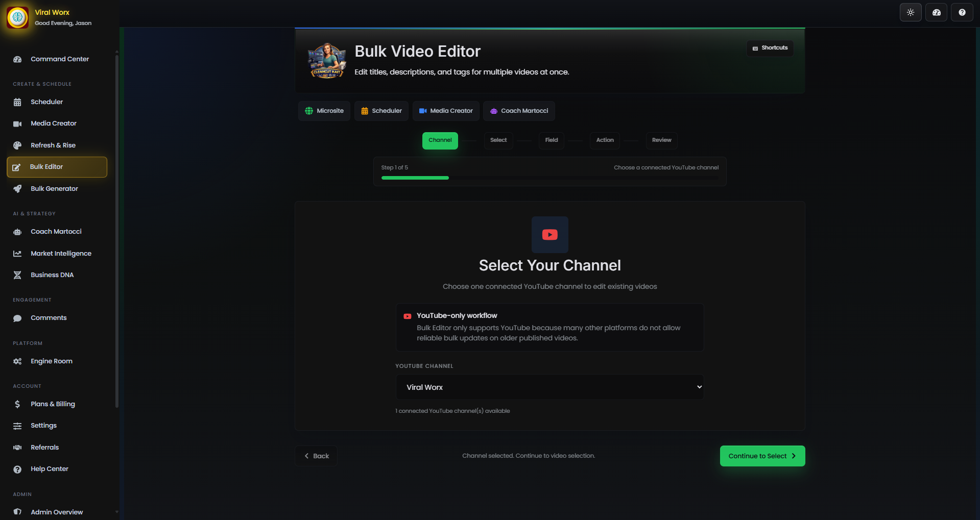Screen dimensions: 980x520
Task: Click the dropdown chevron in the channel selector
Action: click(700, 387)
